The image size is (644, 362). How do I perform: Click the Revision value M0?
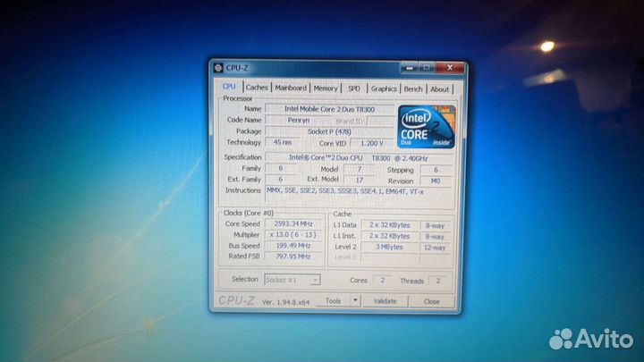click(x=436, y=181)
